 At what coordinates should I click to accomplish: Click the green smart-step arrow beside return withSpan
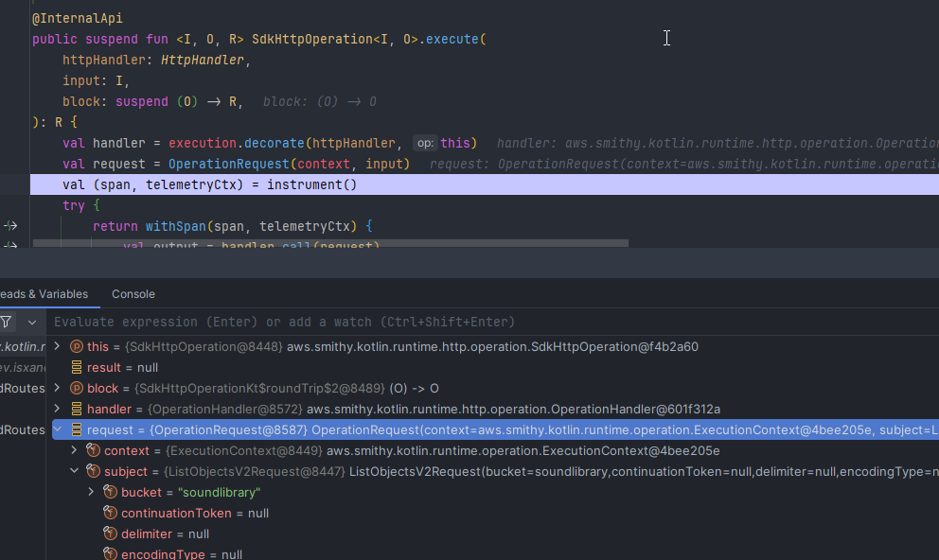(9, 225)
